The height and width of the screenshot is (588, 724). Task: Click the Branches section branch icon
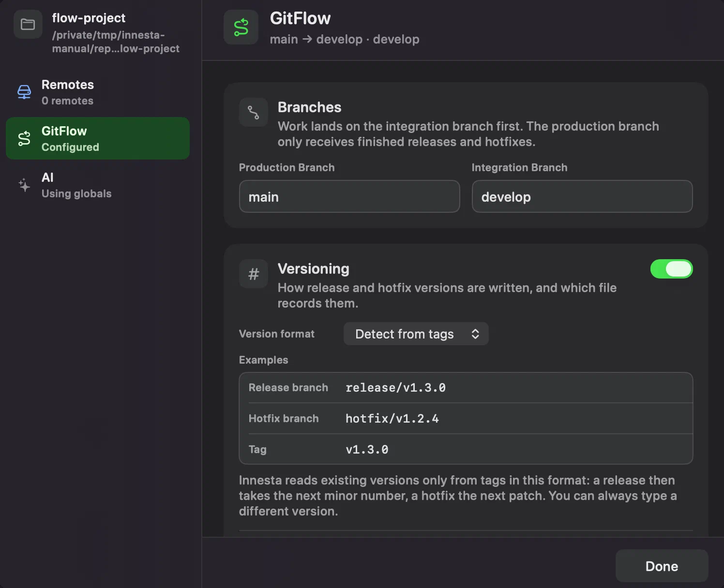click(254, 112)
